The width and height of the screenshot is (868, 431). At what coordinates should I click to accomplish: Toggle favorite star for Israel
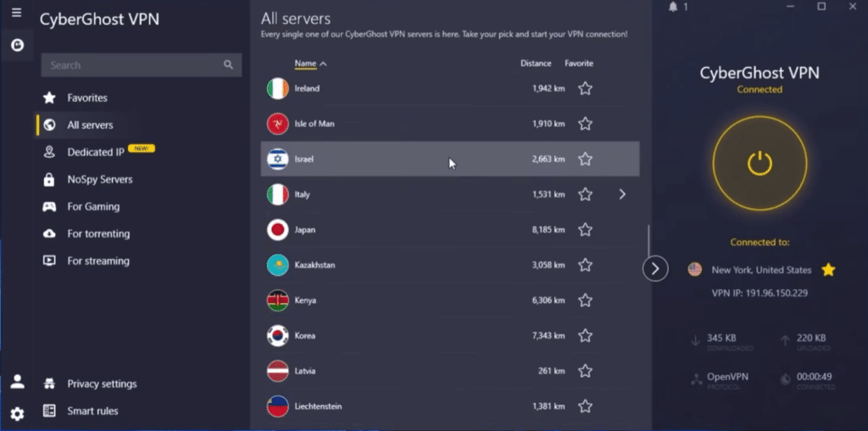(x=585, y=160)
